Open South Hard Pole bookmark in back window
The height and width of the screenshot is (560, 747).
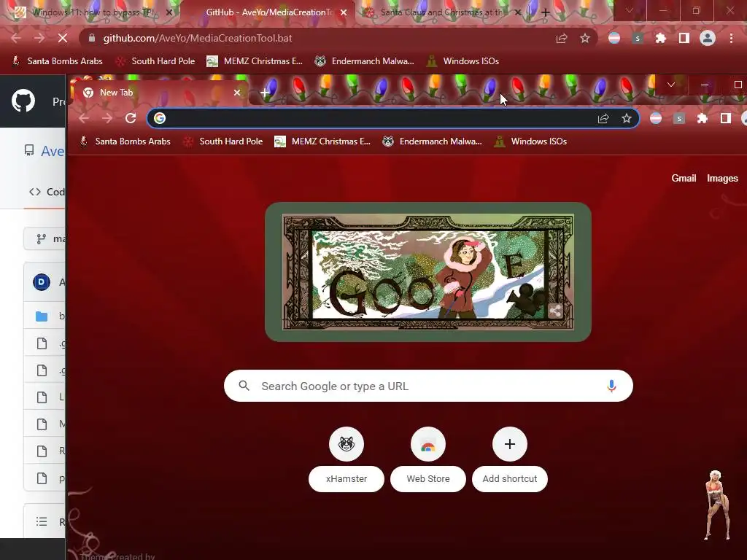click(155, 61)
